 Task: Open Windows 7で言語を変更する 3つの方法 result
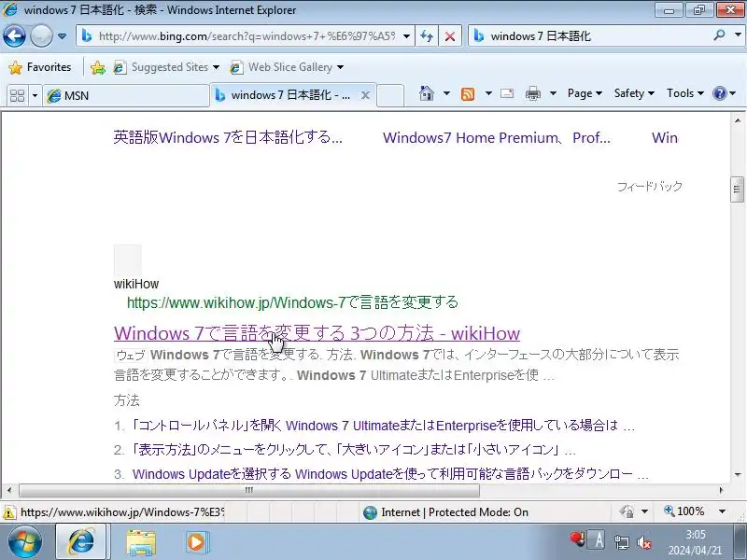coord(317,333)
